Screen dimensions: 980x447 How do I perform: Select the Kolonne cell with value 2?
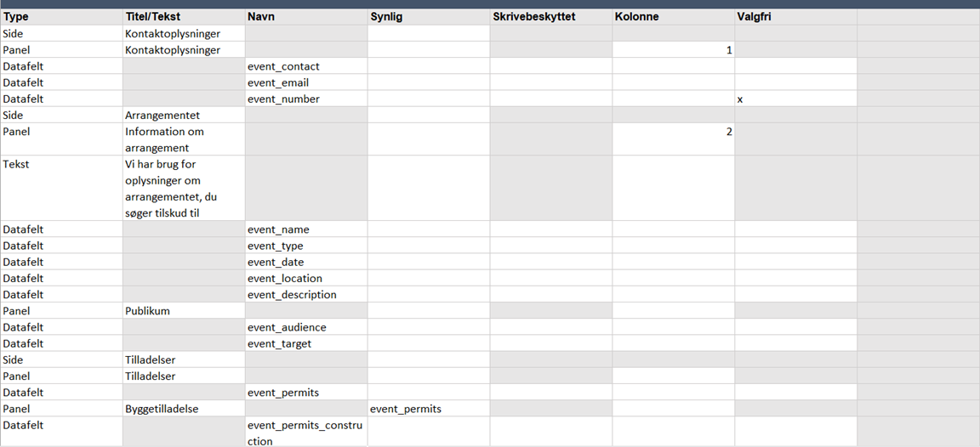pyautogui.click(x=673, y=139)
